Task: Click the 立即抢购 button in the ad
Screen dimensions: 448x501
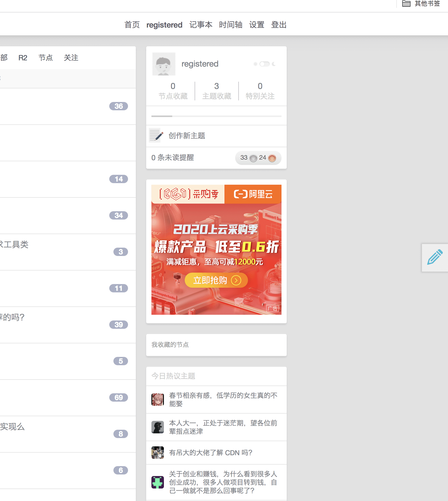Action: [216, 280]
